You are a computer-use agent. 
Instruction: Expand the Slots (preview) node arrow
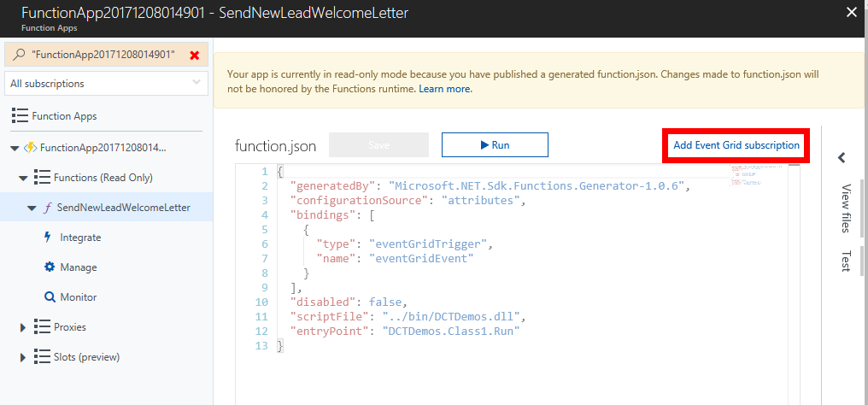click(x=23, y=357)
